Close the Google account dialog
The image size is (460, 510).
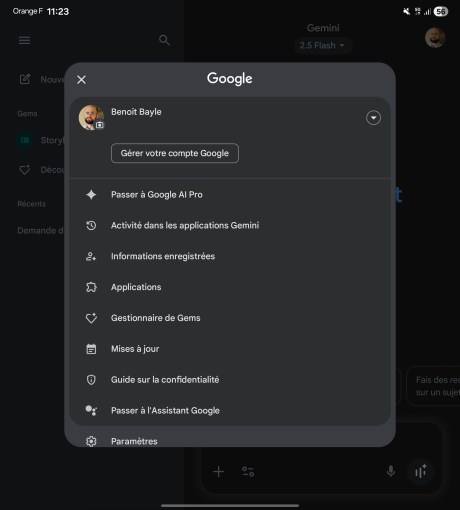tap(81, 80)
